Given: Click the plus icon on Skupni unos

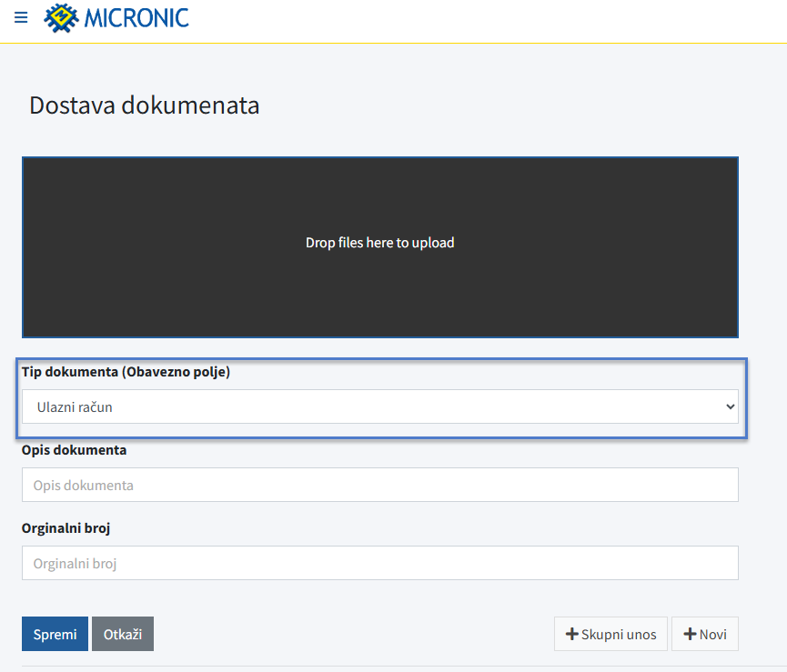Looking at the screenshot, I should click(x=571, y=634).
